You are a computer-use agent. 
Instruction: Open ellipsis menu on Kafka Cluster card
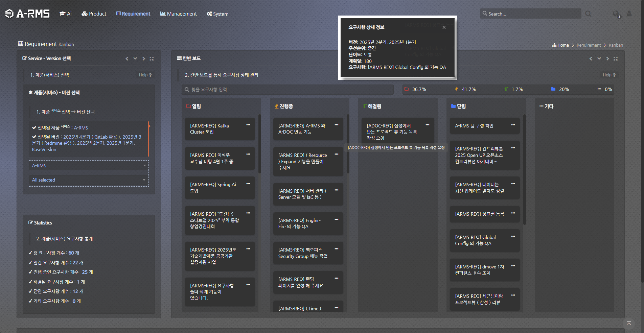(248, 125)
